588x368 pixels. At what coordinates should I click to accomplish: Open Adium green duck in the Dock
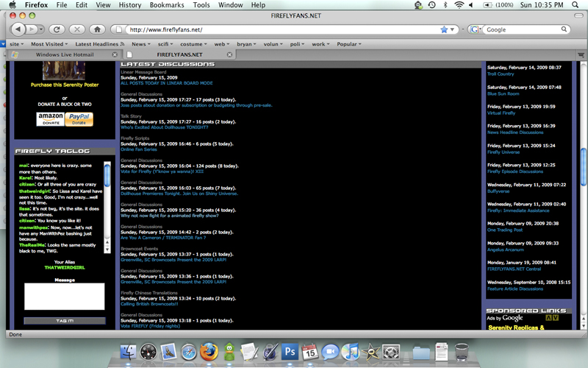pos(229,352)
